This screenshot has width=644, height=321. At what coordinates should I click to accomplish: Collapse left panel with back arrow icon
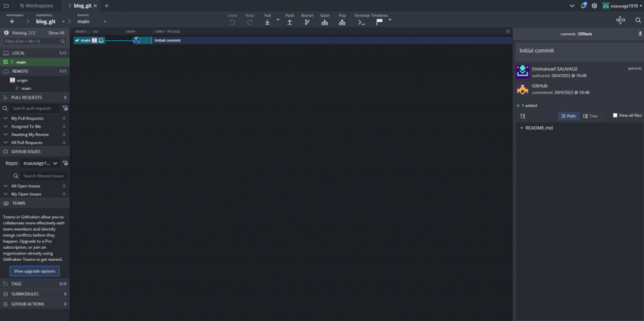(x=6, y=33)
